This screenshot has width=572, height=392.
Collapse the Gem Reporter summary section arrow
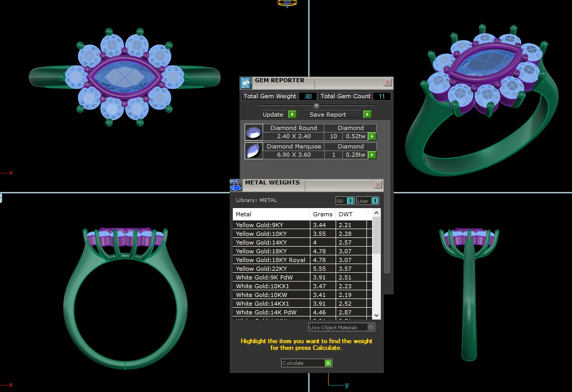[317, 105]
